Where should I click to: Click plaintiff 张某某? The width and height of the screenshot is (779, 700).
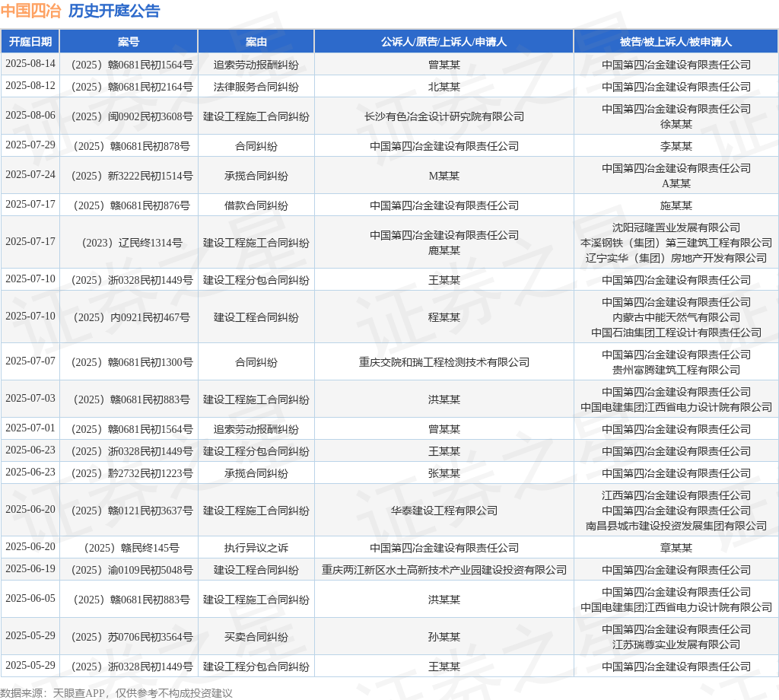444,473
